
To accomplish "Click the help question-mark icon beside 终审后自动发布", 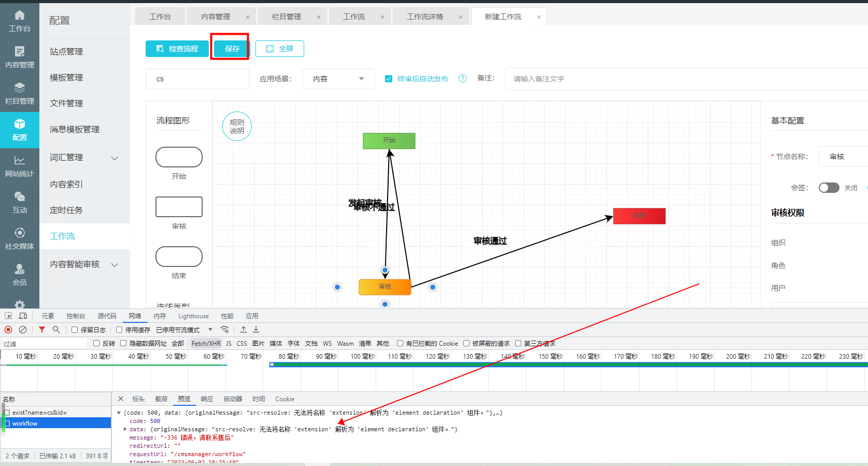I will click(463, 78).
